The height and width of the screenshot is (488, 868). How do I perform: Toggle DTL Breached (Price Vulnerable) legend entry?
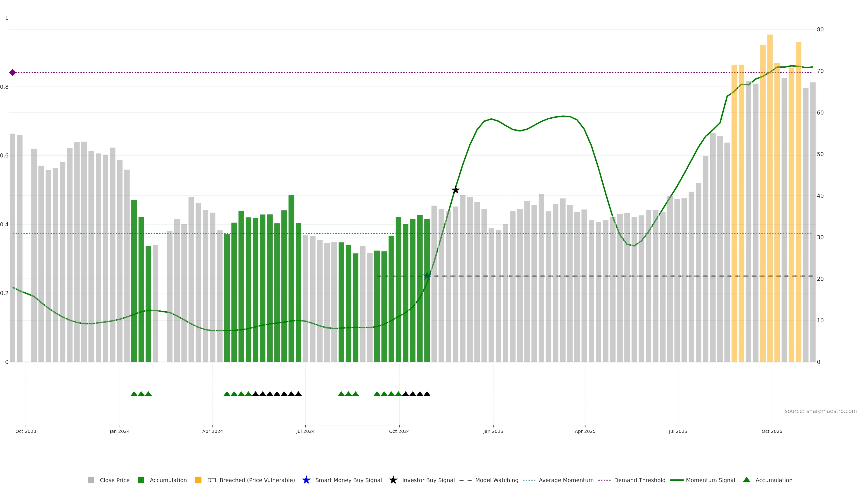(x=251, y=480)
